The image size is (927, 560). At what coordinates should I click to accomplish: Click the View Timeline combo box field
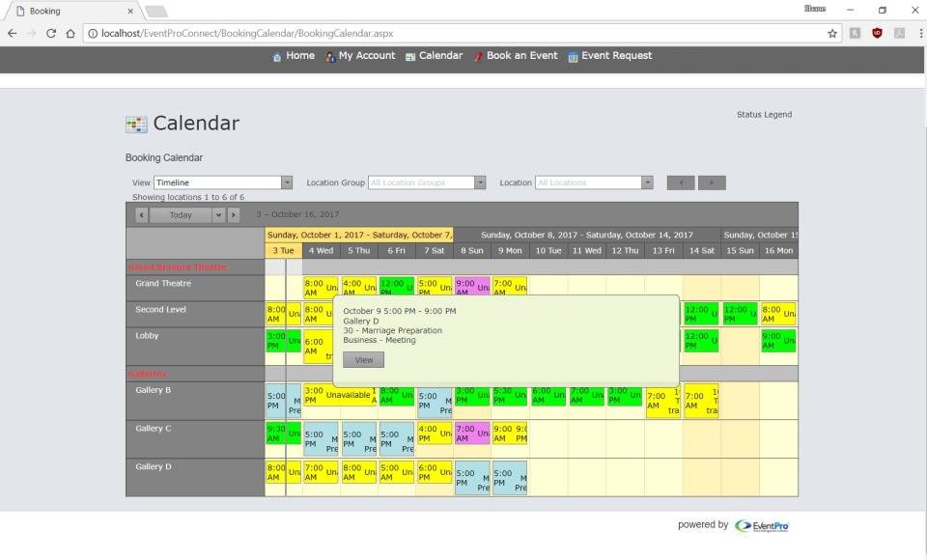pyautogui.click(x=217, y=182)
